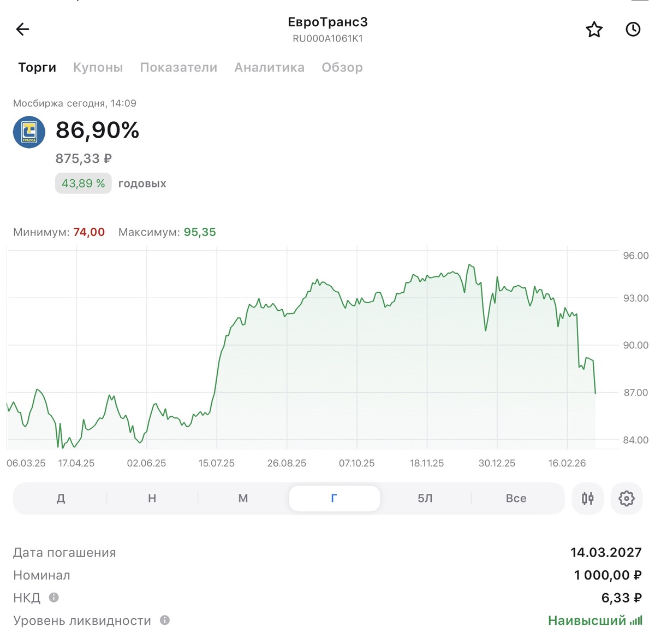Switch to the Купоны tab
Image resolution: width=655 pixels, height=644 pixels.
[98, 67]
